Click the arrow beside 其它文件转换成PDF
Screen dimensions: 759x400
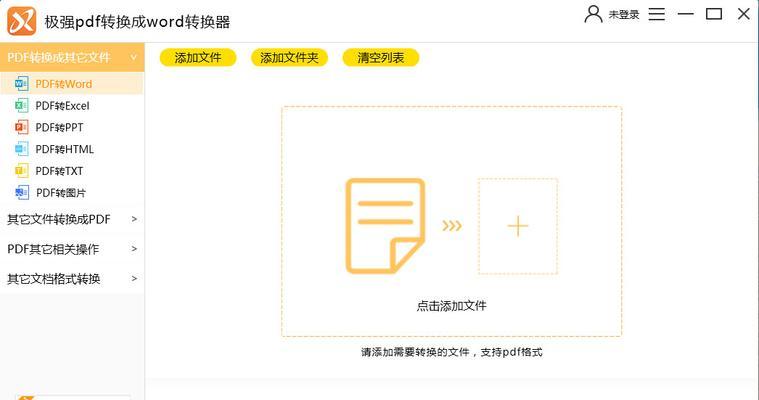tap(134, 219)
